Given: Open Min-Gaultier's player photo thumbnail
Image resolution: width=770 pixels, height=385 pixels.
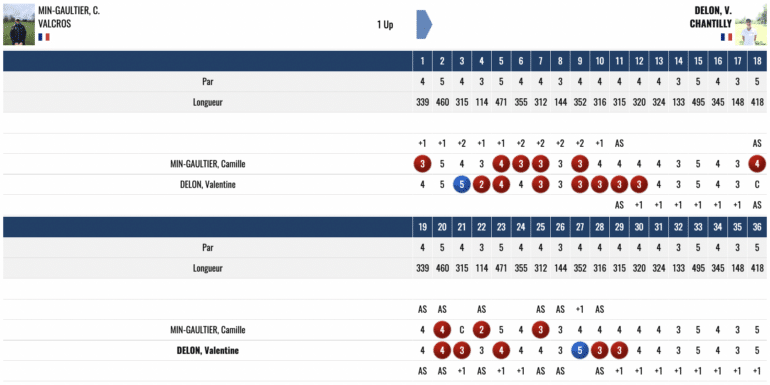Looking at the screenshot, I should pyautogui.click(x=19, y=25).
